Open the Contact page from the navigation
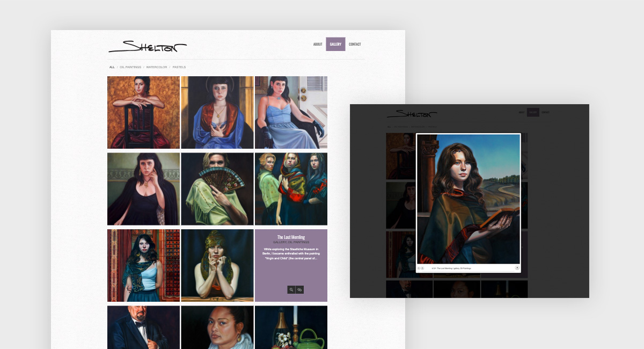Viewport: 644px width, 349px height. (x=355, y=45)
